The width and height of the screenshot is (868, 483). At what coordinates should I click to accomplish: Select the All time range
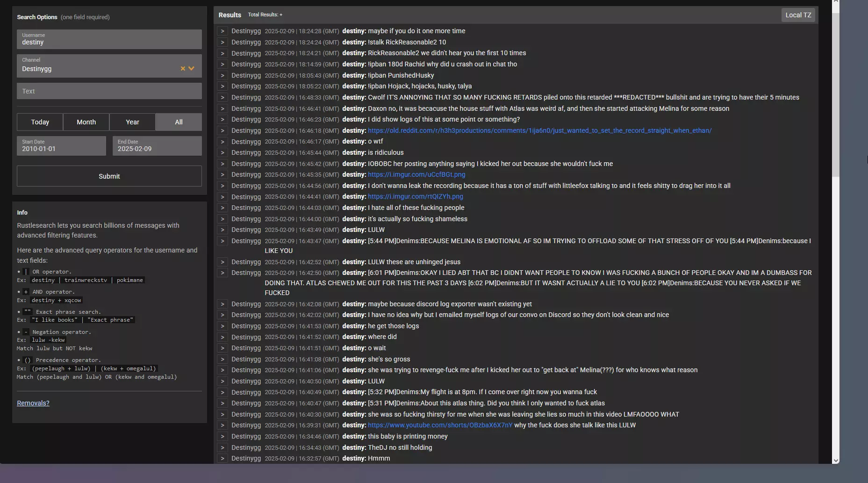pos(179,122)
